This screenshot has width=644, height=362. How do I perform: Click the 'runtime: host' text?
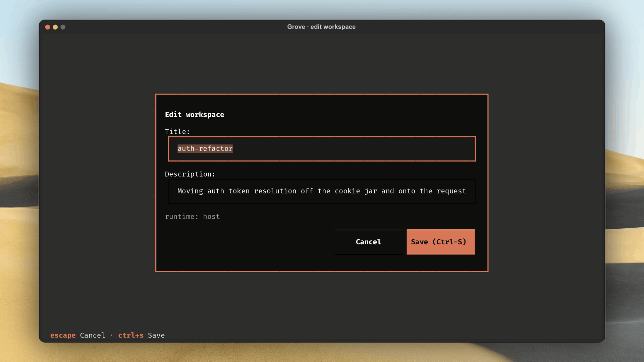[x=192, y=217]
